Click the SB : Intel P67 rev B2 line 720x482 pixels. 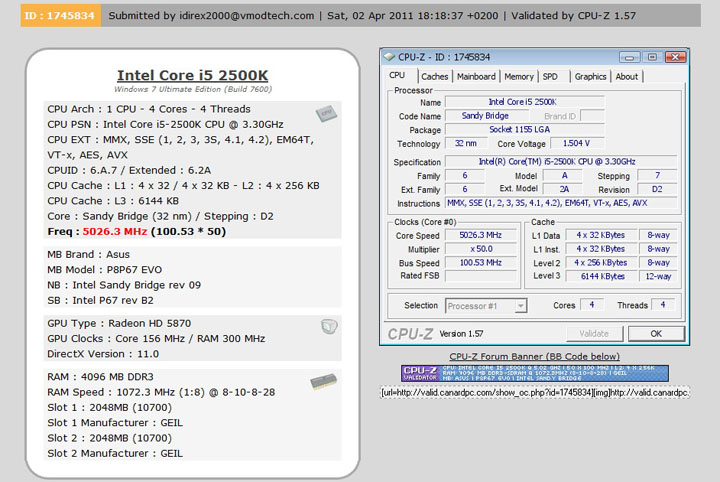coord(100,300)
